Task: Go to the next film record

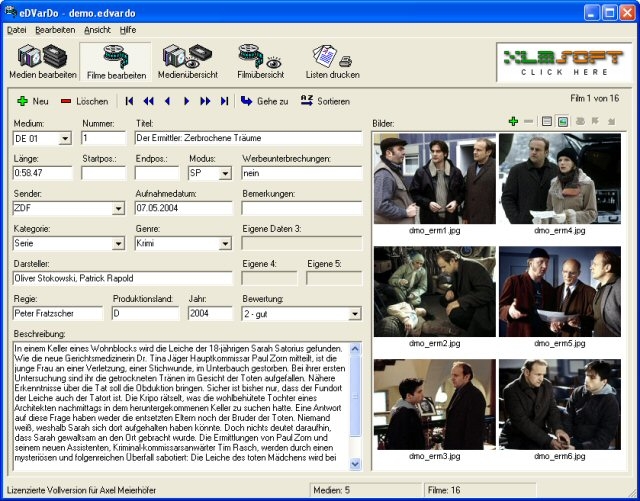Action: coord(186,101)
